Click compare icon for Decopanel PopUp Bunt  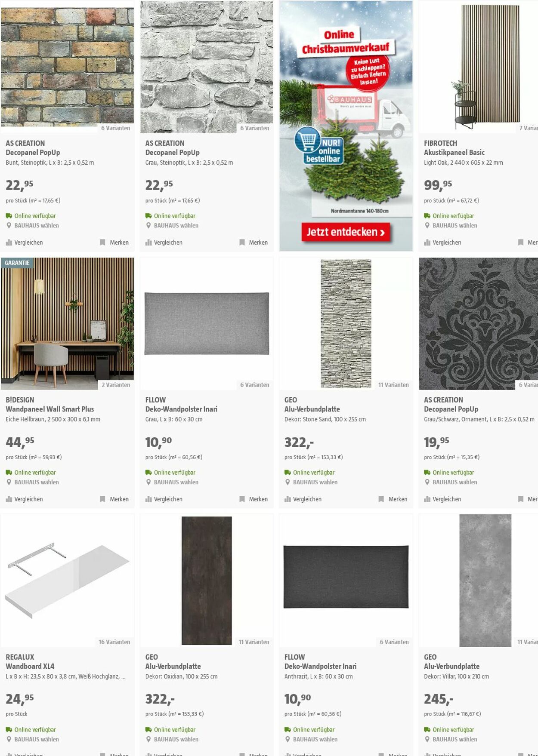coord(9,243)
